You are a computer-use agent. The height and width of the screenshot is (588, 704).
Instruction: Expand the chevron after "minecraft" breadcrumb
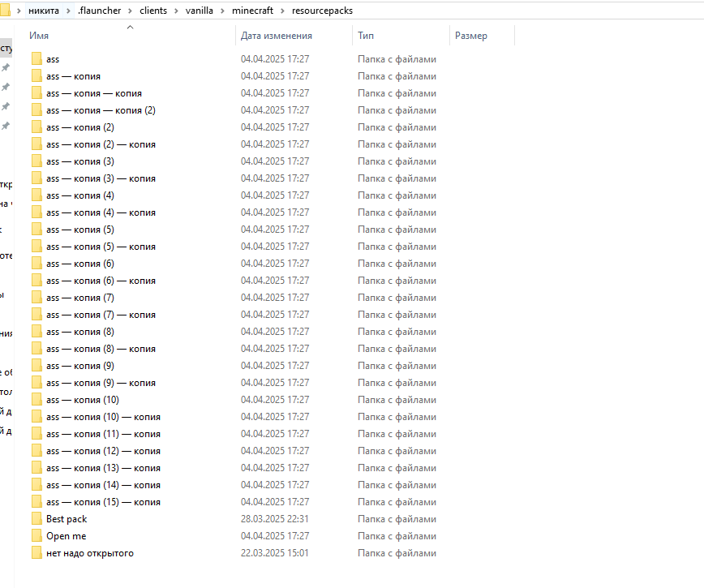coord(282,11)
